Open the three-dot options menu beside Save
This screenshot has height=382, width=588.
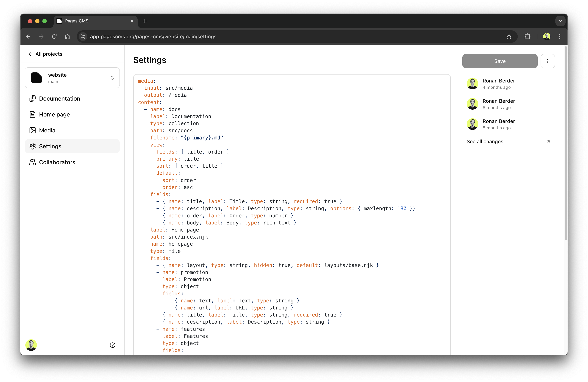coord(547,61)
